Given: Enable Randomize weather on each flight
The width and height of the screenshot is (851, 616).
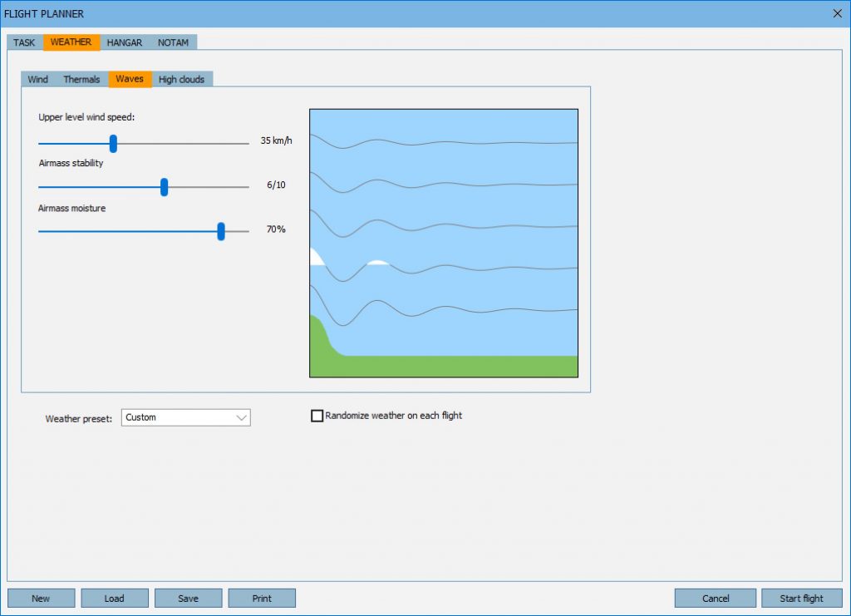Looking at the screenshot, I should click(x=317, y=416).
